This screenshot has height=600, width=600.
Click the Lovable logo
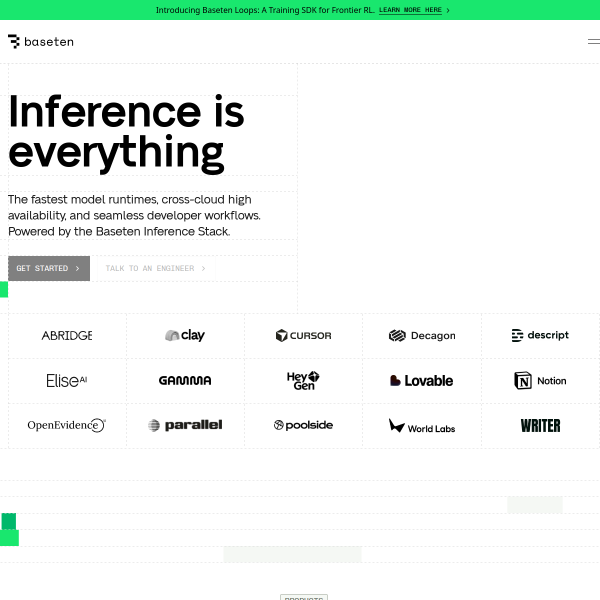[421, 381]
